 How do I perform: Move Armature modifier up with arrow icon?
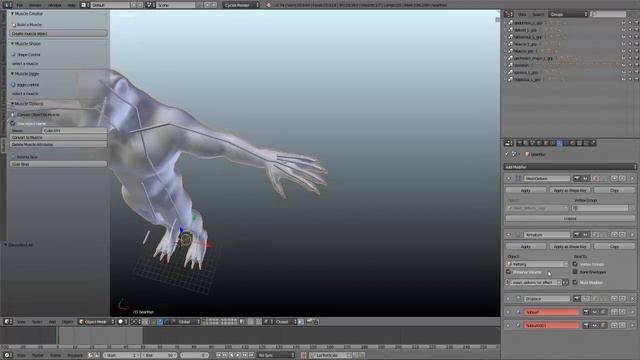coord(614,235)
